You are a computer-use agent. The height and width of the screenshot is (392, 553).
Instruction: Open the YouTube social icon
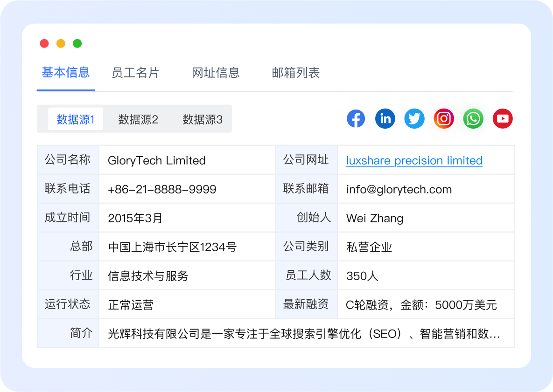(503, 119)
